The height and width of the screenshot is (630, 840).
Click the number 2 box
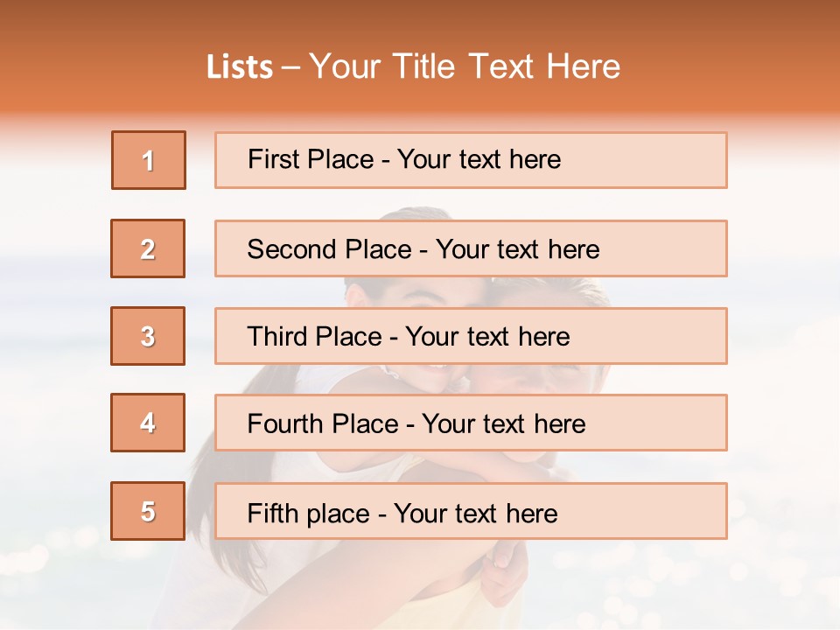[148, 248]
